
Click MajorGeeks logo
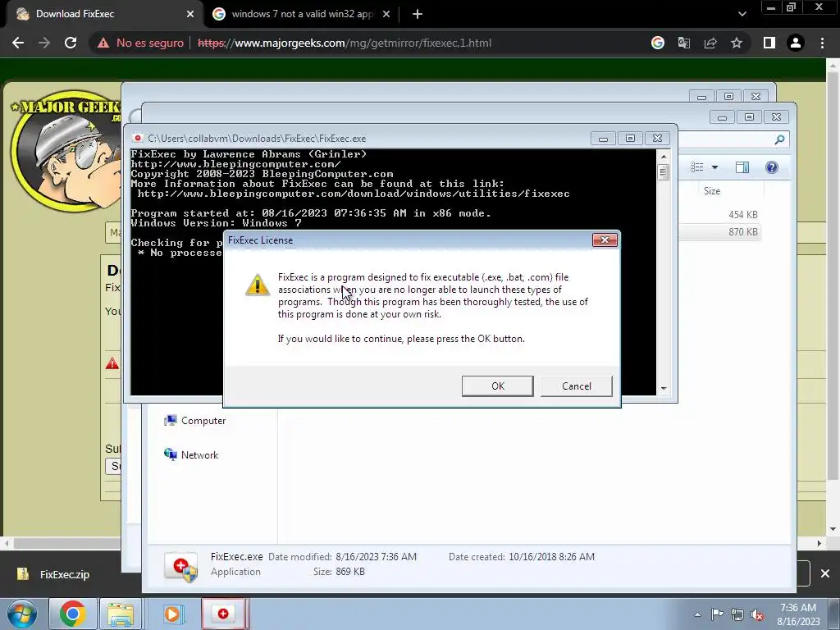pyautogui.click(x=66, y=151)
